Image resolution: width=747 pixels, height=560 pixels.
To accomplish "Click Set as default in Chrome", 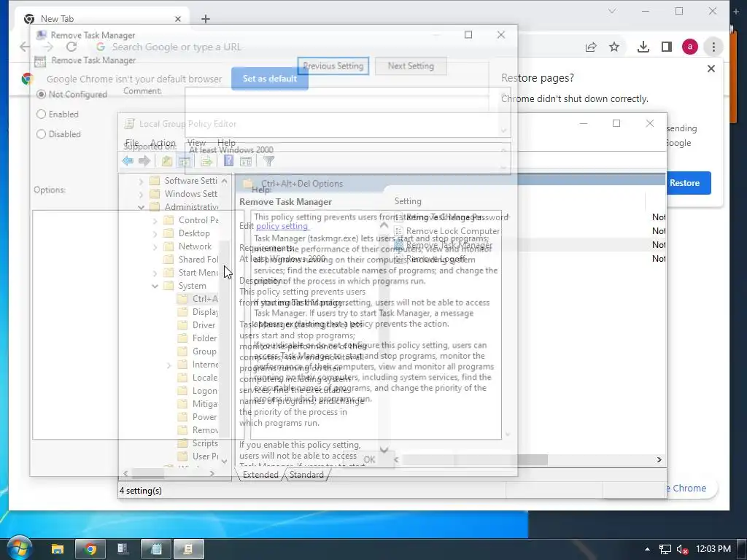I will coord(270,79).
